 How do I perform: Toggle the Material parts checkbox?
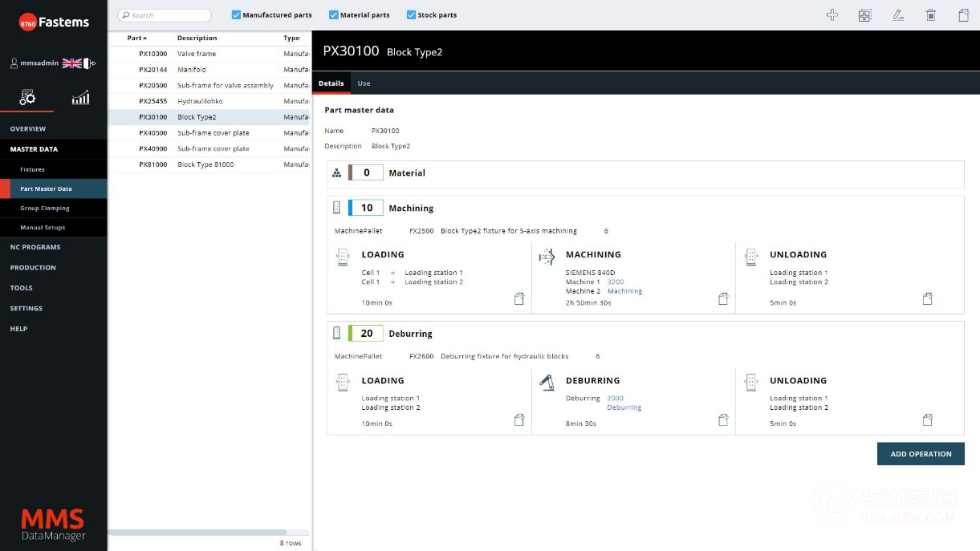(333, 15)
